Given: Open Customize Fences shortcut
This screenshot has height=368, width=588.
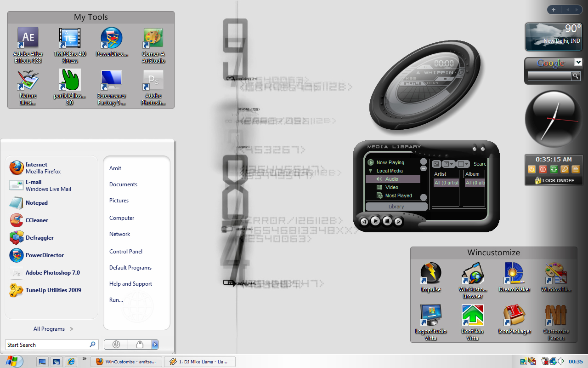Looking at the screenshot, I should click(556, 322).
